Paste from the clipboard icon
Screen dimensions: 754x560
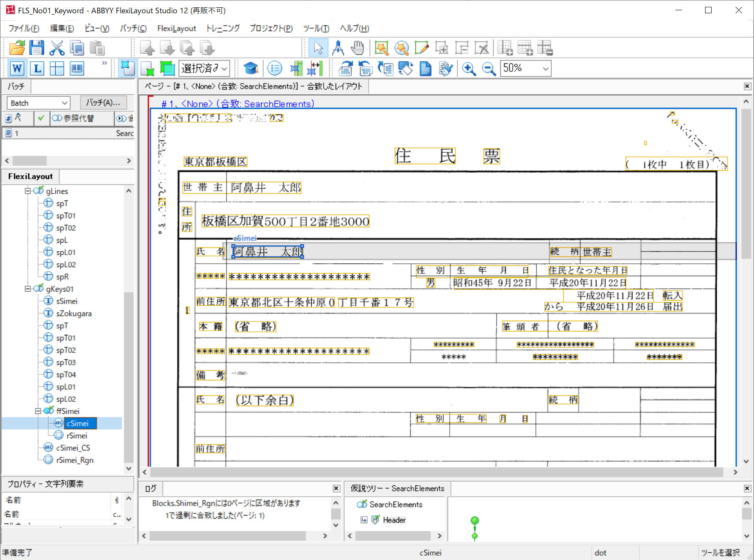tap(97, 48)
